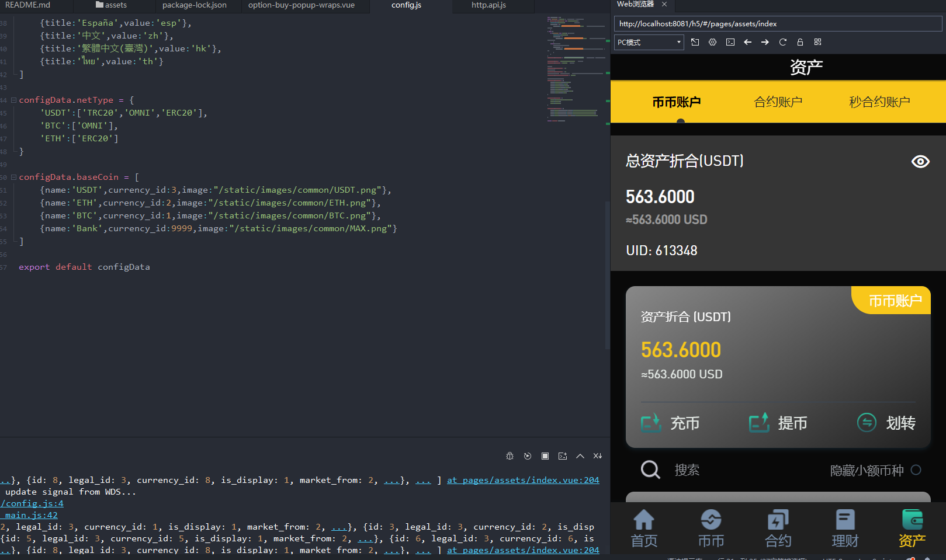Click 'update signal from WDS...' console line
The width and height of the screenshot is (946, 560).
70,492
